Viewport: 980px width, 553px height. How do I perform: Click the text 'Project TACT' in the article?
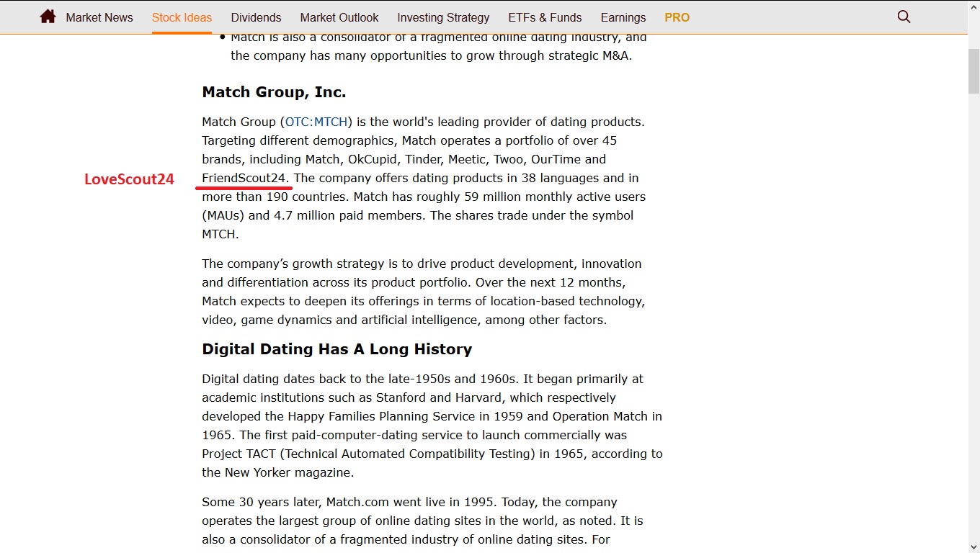click(x=239, y=454)
